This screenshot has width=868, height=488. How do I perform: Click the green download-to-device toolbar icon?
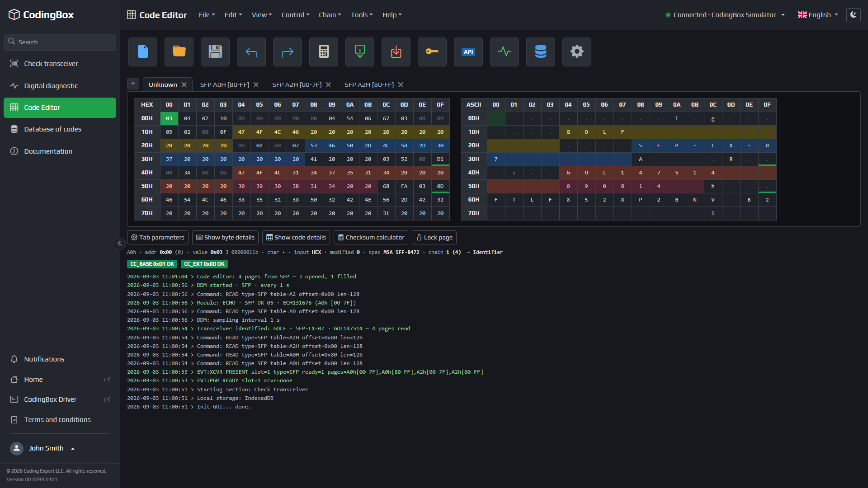tap(360, 52)
